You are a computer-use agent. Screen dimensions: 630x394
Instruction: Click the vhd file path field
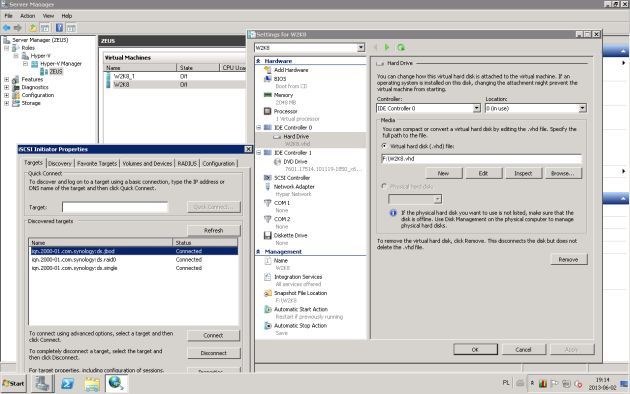(x=481, y=159)
